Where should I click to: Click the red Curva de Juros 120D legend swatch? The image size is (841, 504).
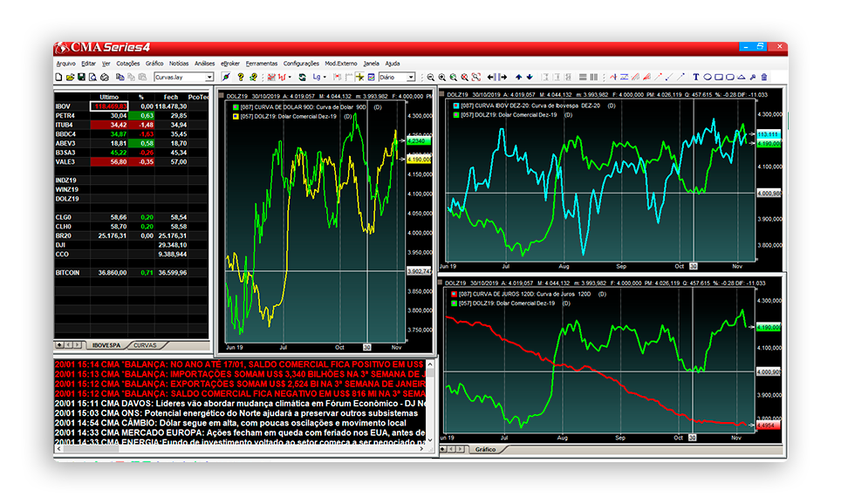455,294
